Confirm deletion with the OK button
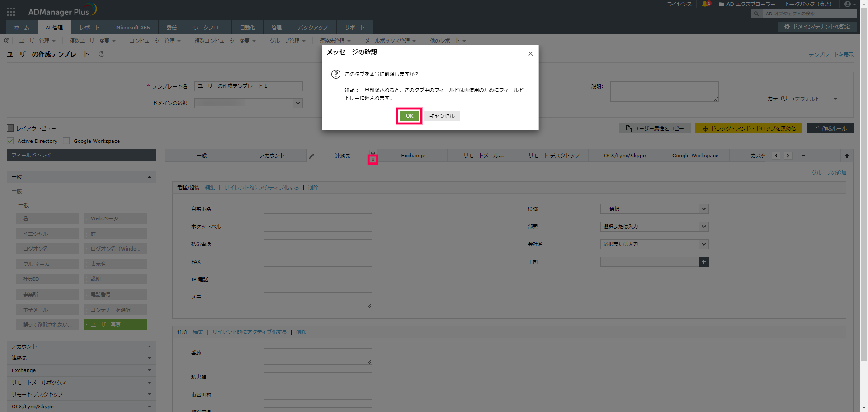The image size is (868, 412). point(409,116)
